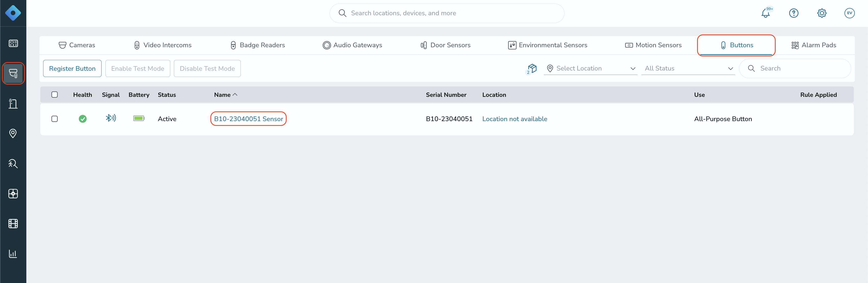The image size is (868, 283).
Task: Click the Location column header
Action: (494, 95)
